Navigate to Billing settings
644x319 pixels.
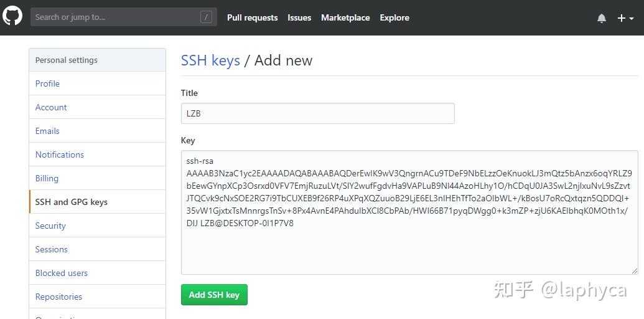point(47,178)
